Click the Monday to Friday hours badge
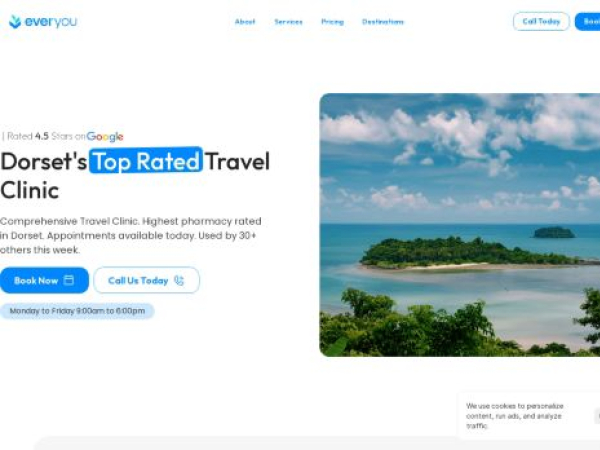This screenshot has width=600, height=450. pyautogui.click(x=77, y=311)
